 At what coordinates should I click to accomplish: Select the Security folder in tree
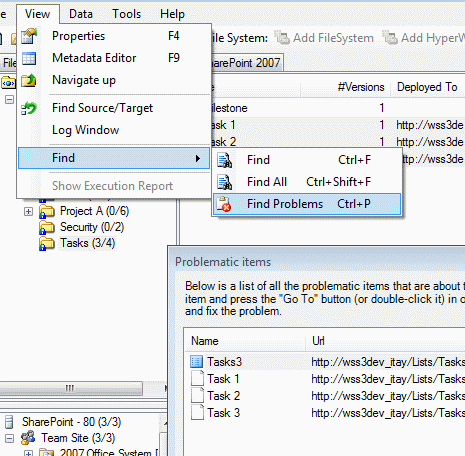[92, 227]
